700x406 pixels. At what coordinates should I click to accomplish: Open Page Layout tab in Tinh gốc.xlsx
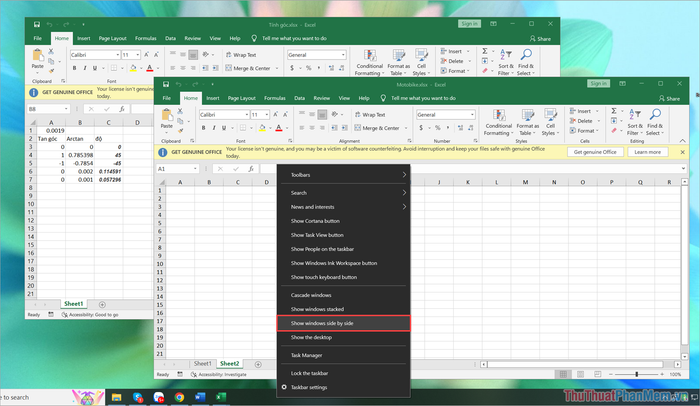click(x=112, y=38)
